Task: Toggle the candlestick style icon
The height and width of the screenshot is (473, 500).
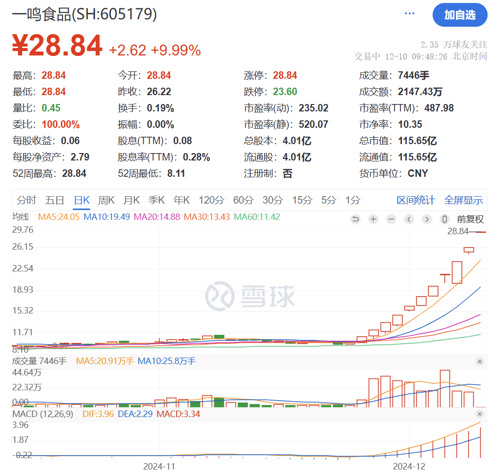Action: pos(444,219)
